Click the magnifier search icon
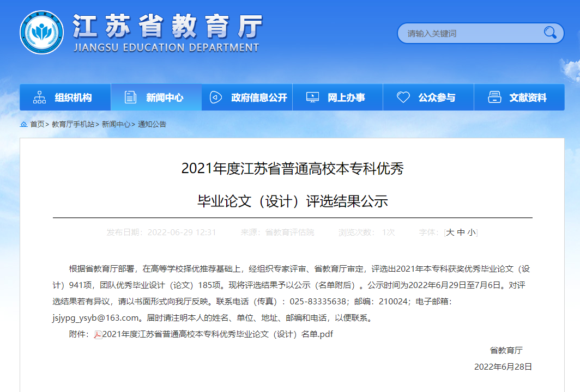This screenshot has width=580, height=392. point(550,33)
